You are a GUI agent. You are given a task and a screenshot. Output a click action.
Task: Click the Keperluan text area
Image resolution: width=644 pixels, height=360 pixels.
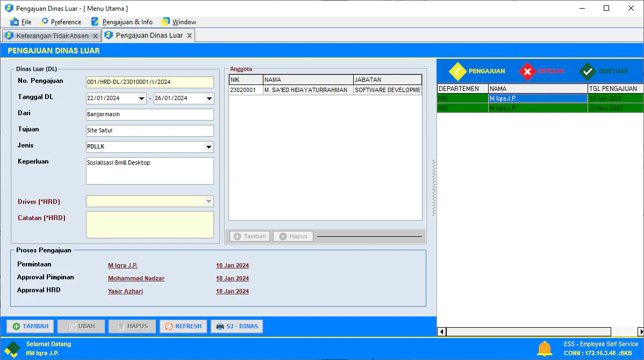coord(150,171)
